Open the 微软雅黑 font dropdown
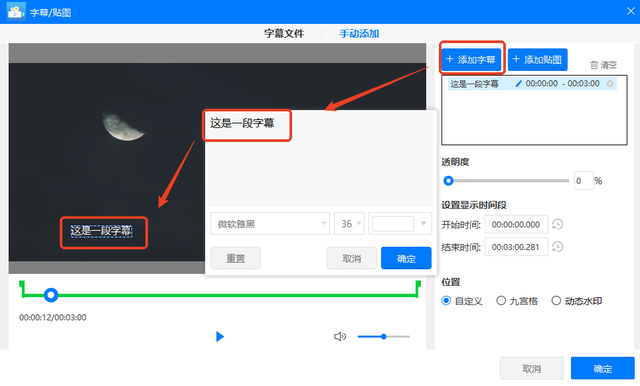Screen dimensions: 640x386 pyautogui.click(x=270, y=224)
